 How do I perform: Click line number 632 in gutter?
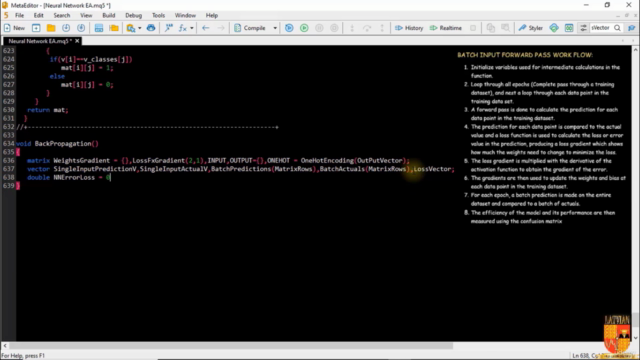point(9,127)
